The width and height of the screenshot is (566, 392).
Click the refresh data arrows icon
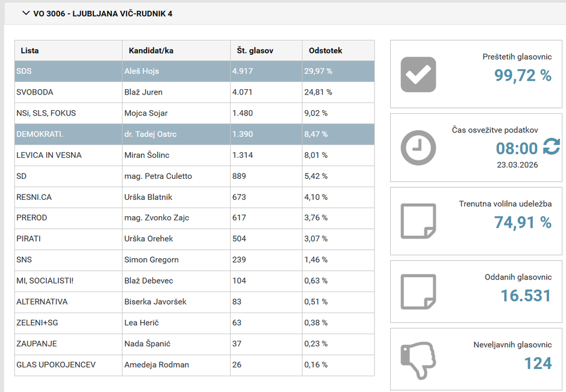[x=551, y=146]
